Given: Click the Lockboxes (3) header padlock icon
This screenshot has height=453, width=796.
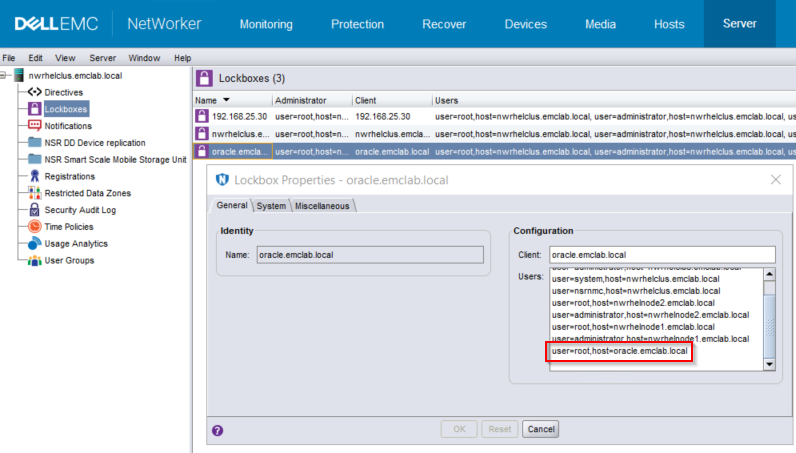Looking at the screenshot, I should [204, 78].
